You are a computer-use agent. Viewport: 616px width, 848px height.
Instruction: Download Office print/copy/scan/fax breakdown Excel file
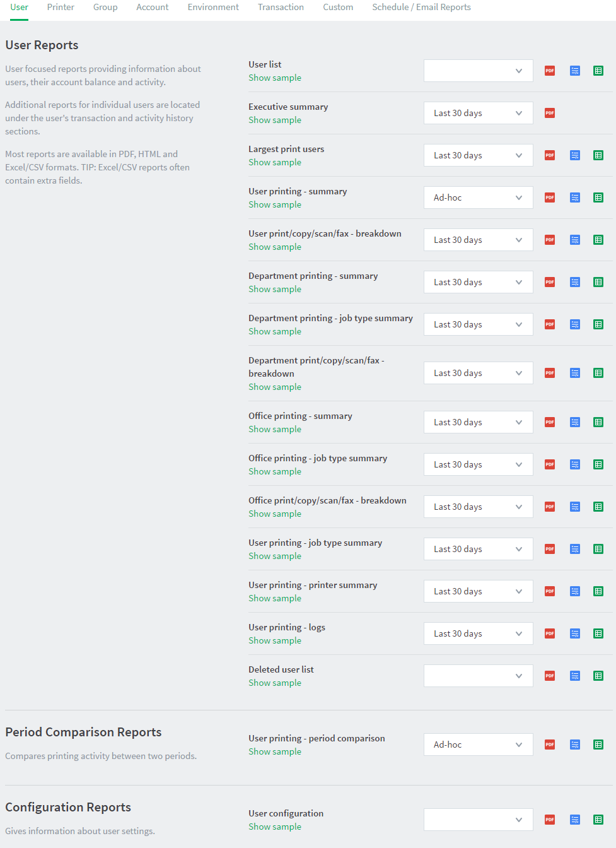pyautogui.click(x=598, y=507)
